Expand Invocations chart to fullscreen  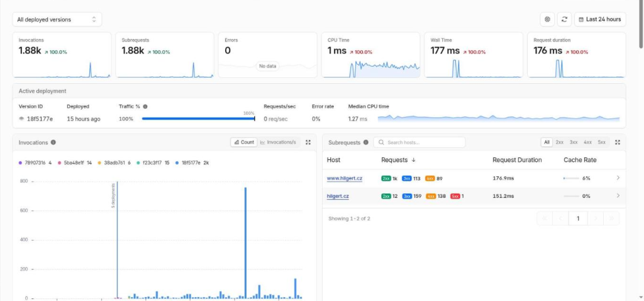(308, 142)
